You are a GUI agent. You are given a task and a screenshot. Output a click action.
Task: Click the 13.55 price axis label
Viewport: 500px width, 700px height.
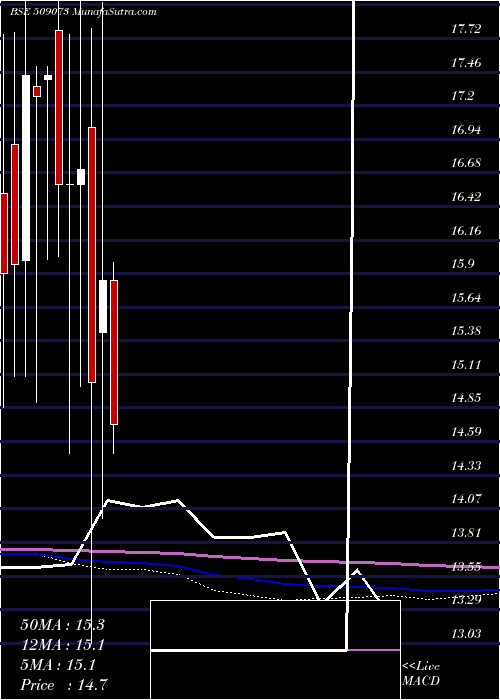pyautogui.click(x=466, y=567)
